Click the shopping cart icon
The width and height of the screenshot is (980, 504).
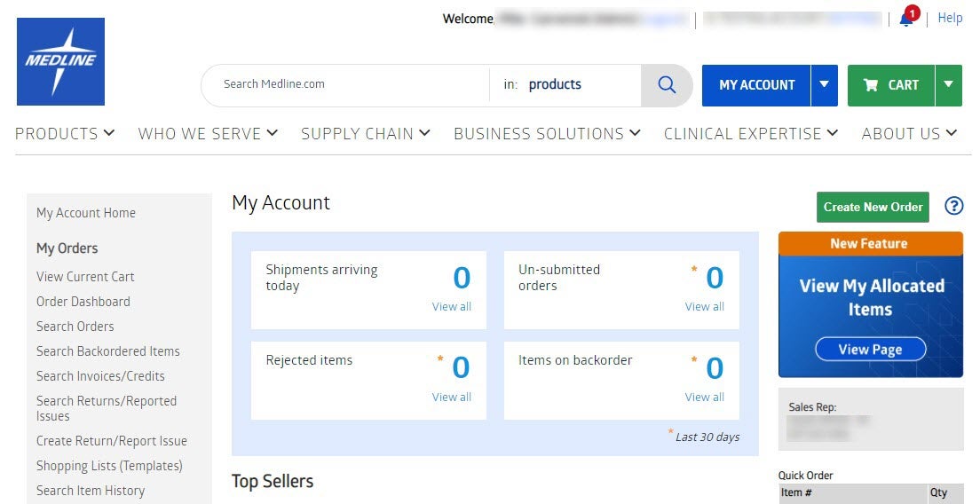tap(871, 85)
